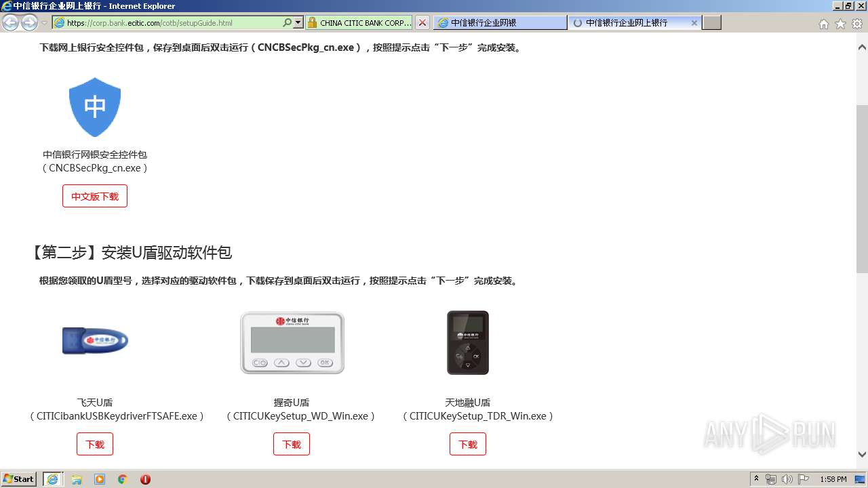Image resolution: width=868 pixels, height=488 pixels.
Task: Restore the Internet Explorer window
Action: (x=848, y=5)
